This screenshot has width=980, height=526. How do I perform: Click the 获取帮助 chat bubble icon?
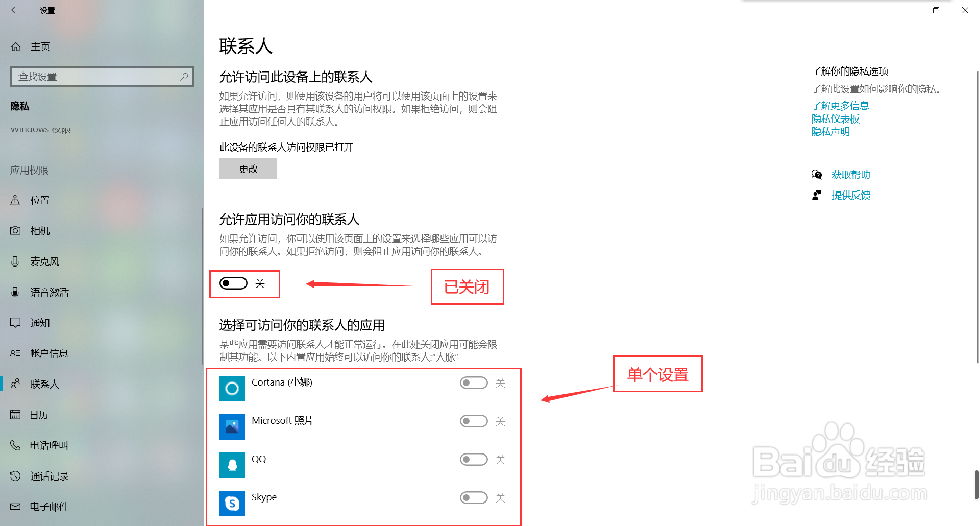(817, 175)
